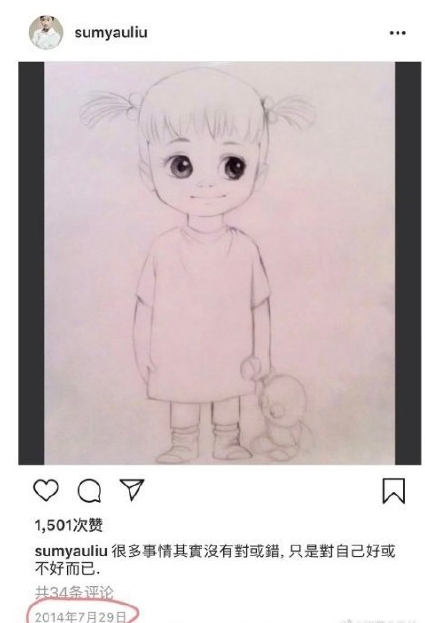The width and height of the screenshot is (425, 623).
Task: Click the left black letterbox bar
Action: [x=31, y=263]
